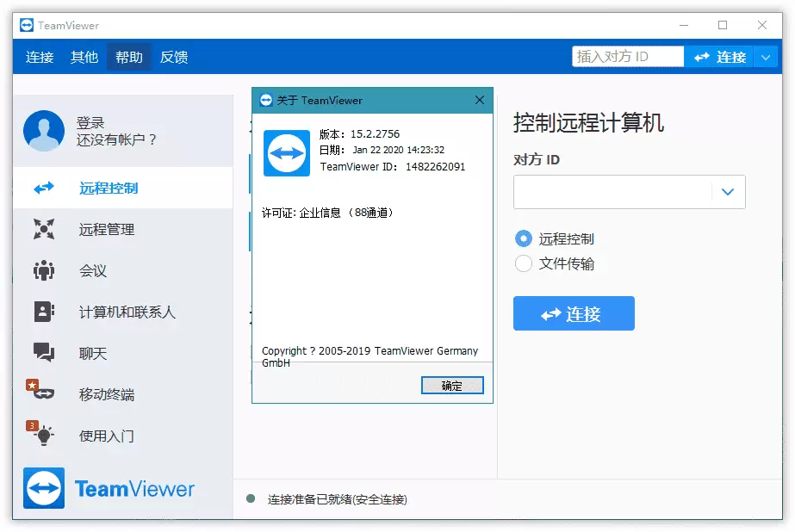This screenshot has width=795, height=532.
Task: Select the 远程控制 arrows icon in sidebar
Action: (44, 188)
